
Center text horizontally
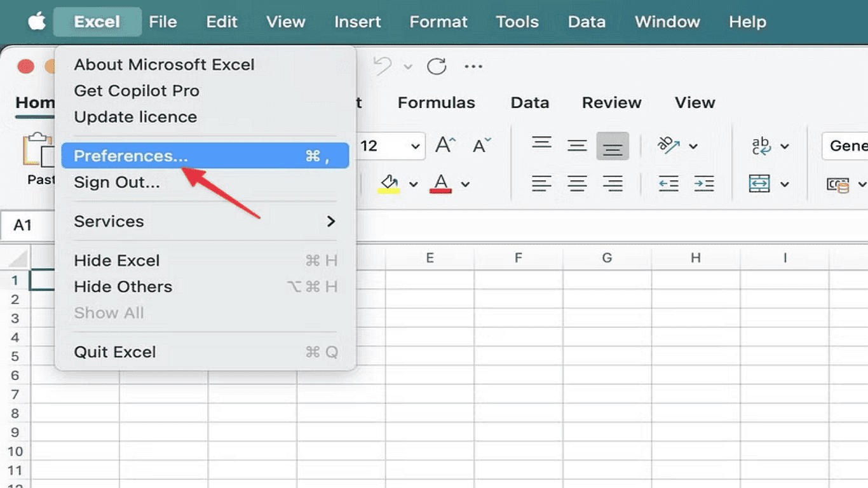577,184
